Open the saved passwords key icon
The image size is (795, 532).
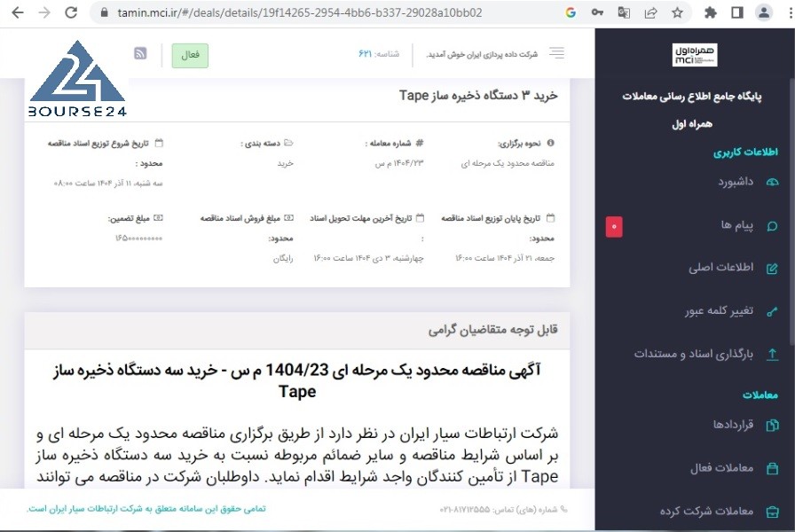click(x=597, y=12)
